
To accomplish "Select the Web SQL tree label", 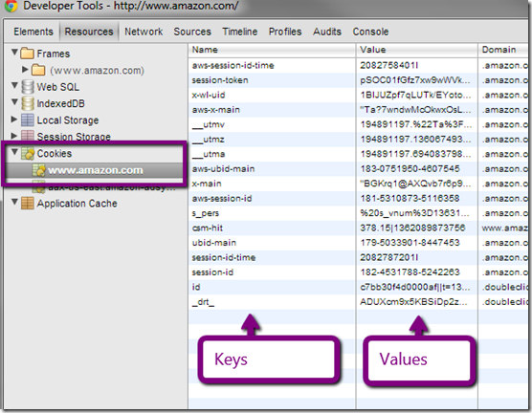I will [x=58, y=87].
